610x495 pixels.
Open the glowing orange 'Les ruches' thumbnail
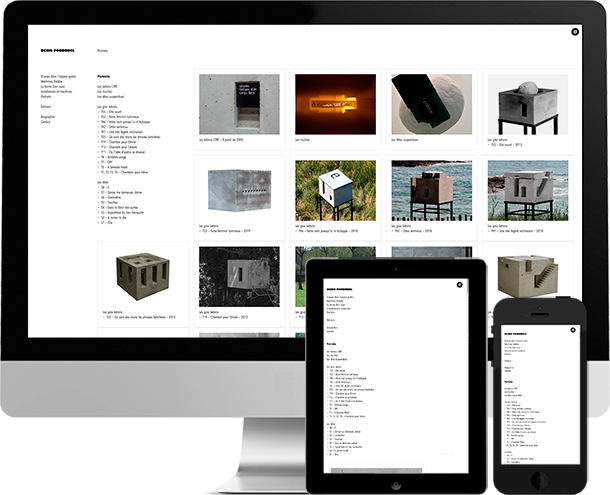pos(335,104)
